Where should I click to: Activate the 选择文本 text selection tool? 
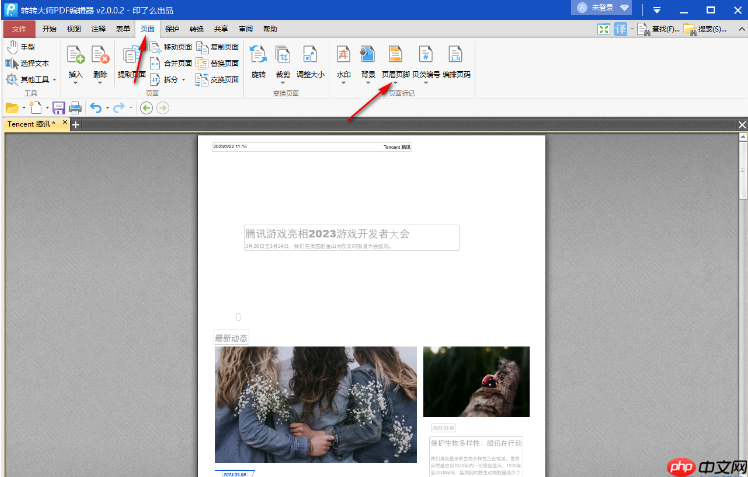click(27, 63)
